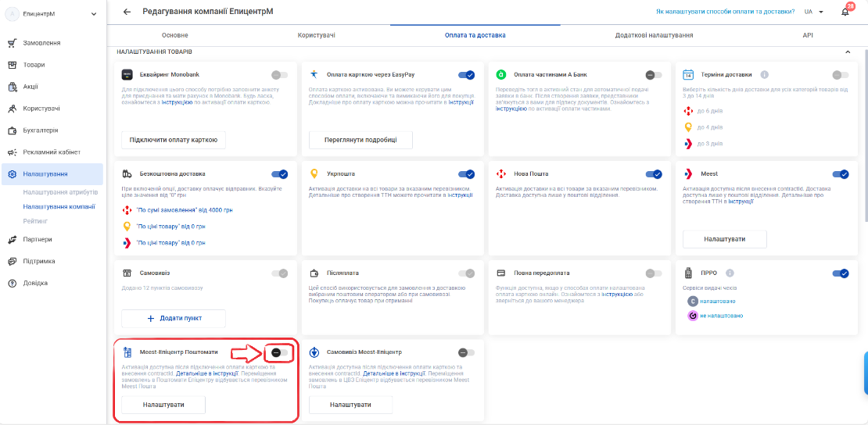868x425 pixels.
Task: Collapse the Налаштування товарів section
Action: coord(848,52)
